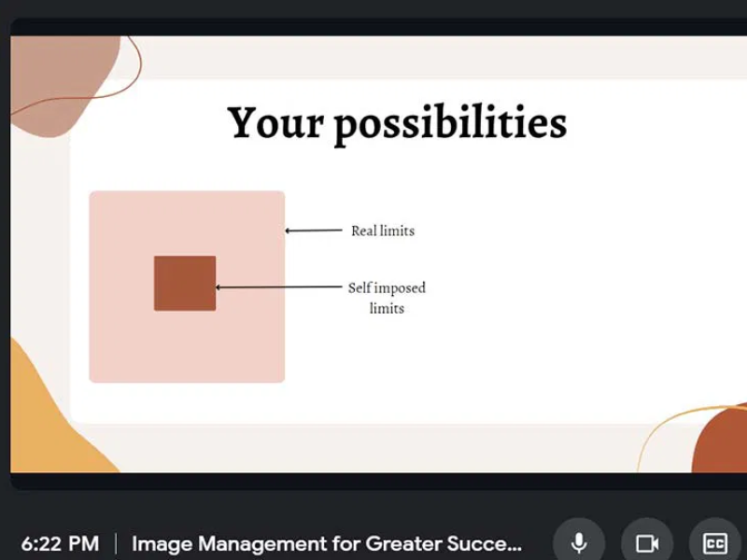Turn off the camera in the meeting bar

[647, 543]
